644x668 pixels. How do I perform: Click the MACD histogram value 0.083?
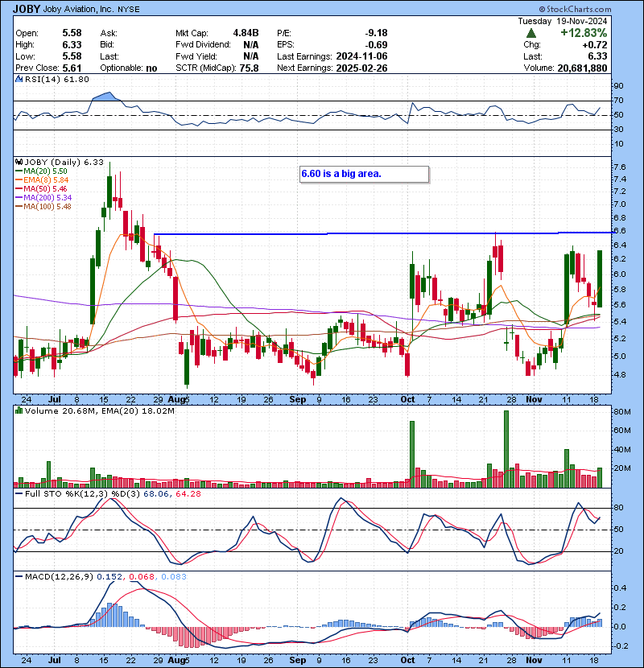click(x=174, y=577)
